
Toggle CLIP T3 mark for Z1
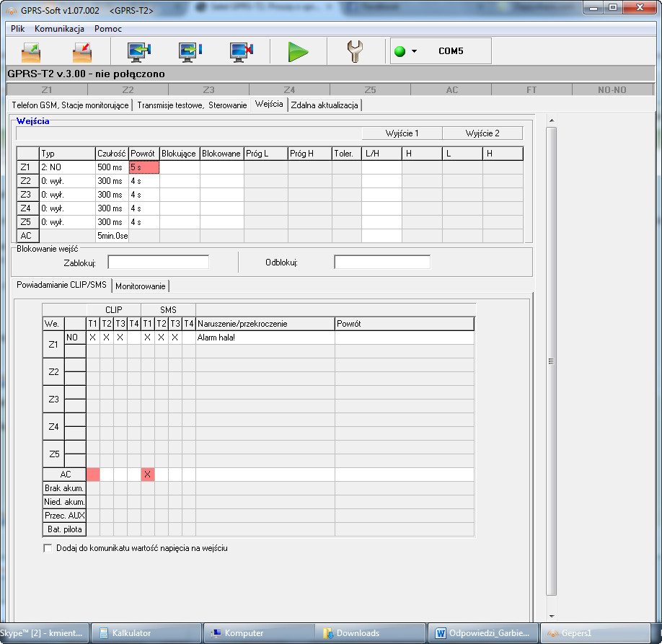click(120, 338)
